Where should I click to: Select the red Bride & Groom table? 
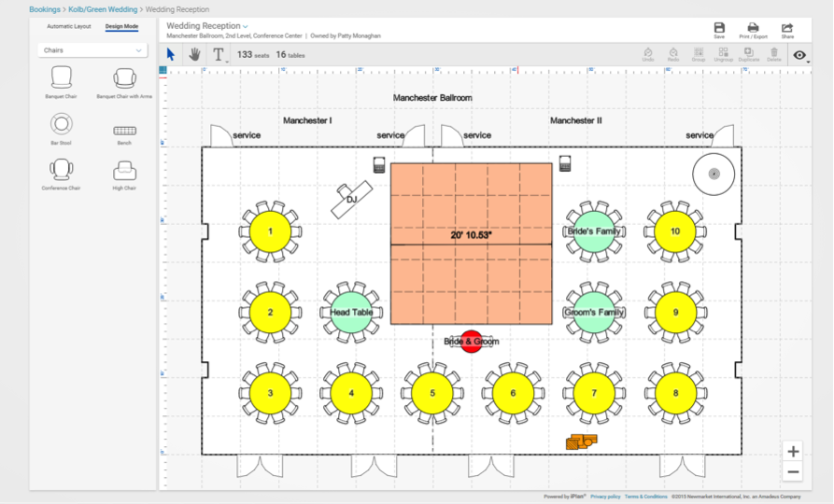472,342
